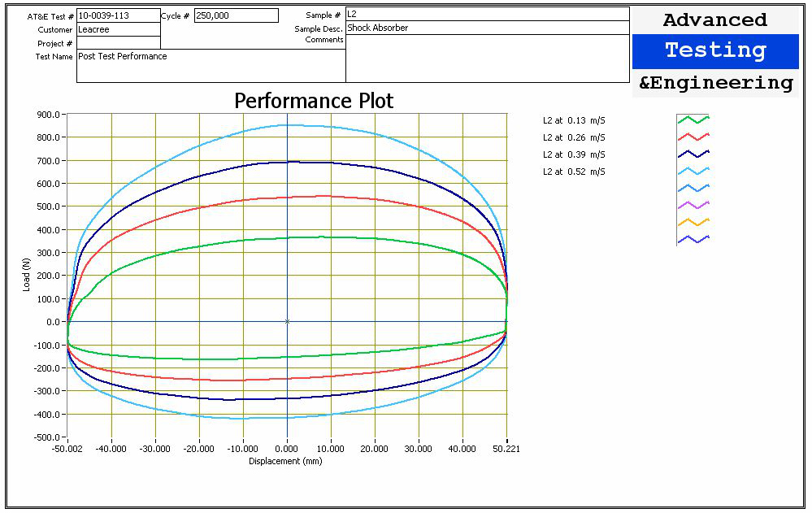812x513 pixels.
Task: Click the 50.221 displacement axis maximum
Action: click(x=506, y=449)
